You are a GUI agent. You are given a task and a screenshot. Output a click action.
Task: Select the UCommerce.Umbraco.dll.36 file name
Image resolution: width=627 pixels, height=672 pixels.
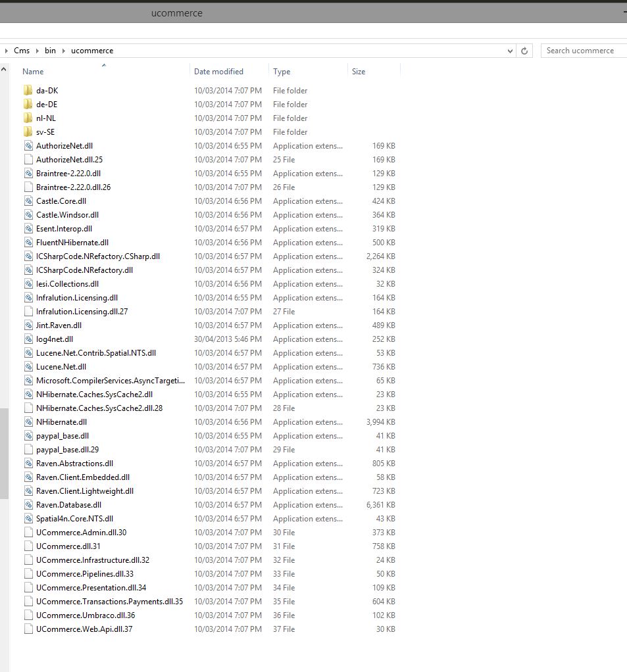click(x=86, y=615)
